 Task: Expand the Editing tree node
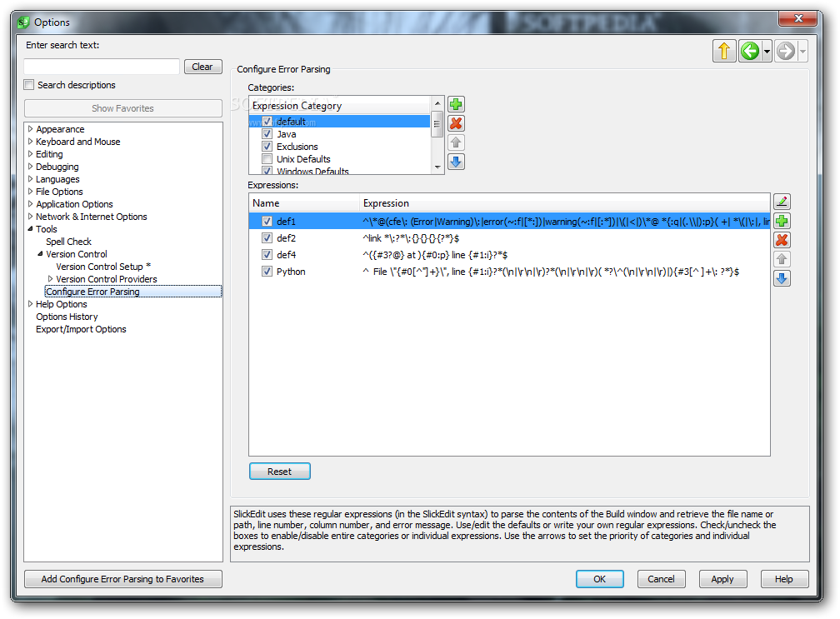pyautogui.click(x=30, y=153)
